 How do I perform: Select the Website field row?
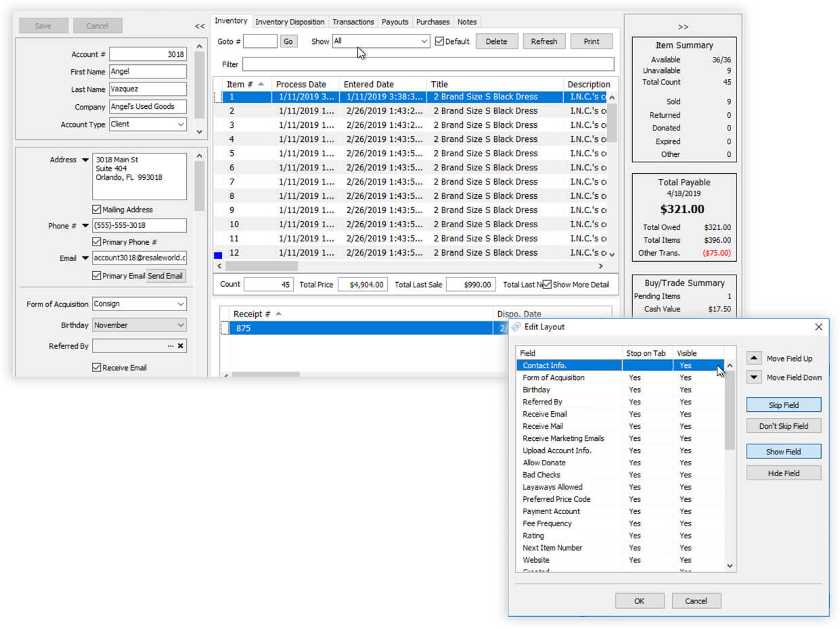point(620,560)
